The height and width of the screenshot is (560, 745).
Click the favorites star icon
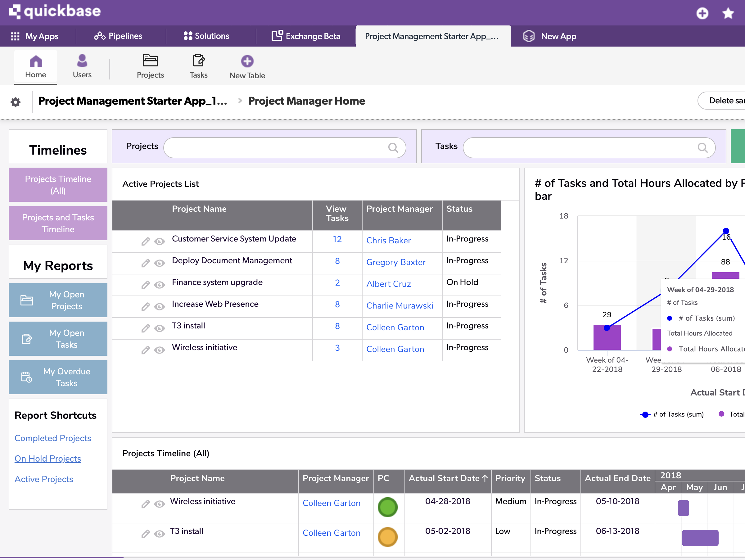tap(728, 13)
